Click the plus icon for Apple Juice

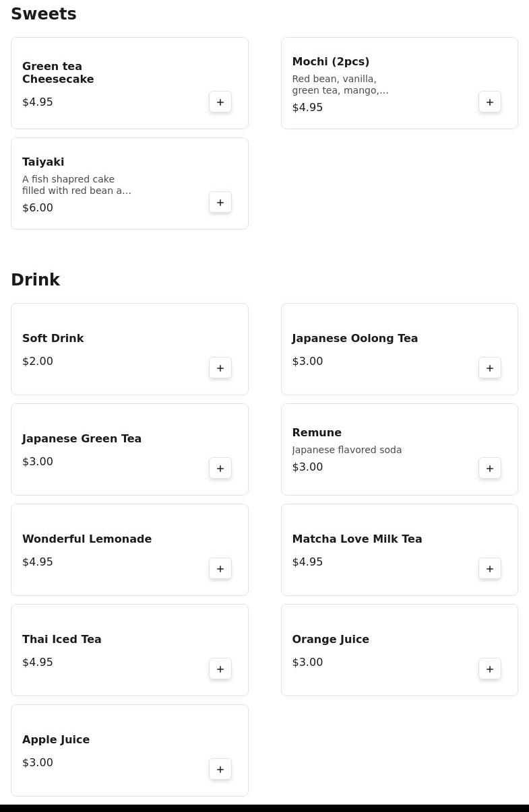pyautogui.click(x=220, y=770)
